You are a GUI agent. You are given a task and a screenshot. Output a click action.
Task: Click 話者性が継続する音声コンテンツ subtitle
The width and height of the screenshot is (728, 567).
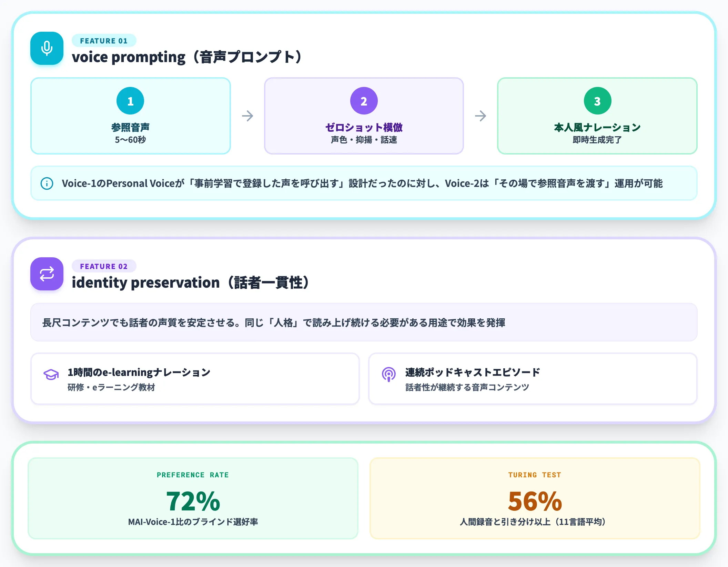tap(467, 387)
